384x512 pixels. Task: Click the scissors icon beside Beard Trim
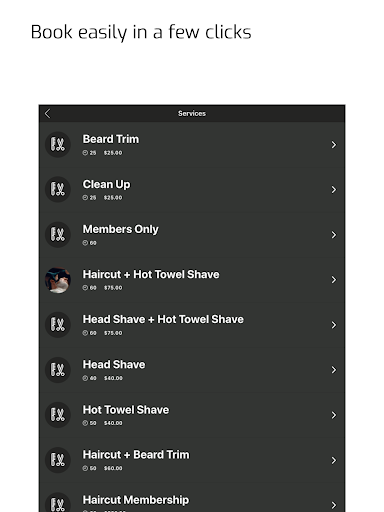click(x=58, y=144)
